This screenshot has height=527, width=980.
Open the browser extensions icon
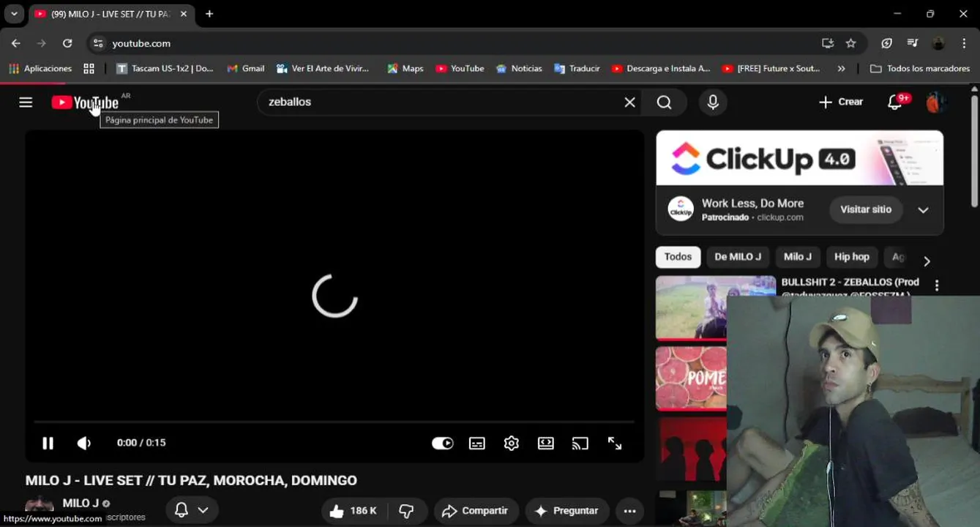click(886, 43)
